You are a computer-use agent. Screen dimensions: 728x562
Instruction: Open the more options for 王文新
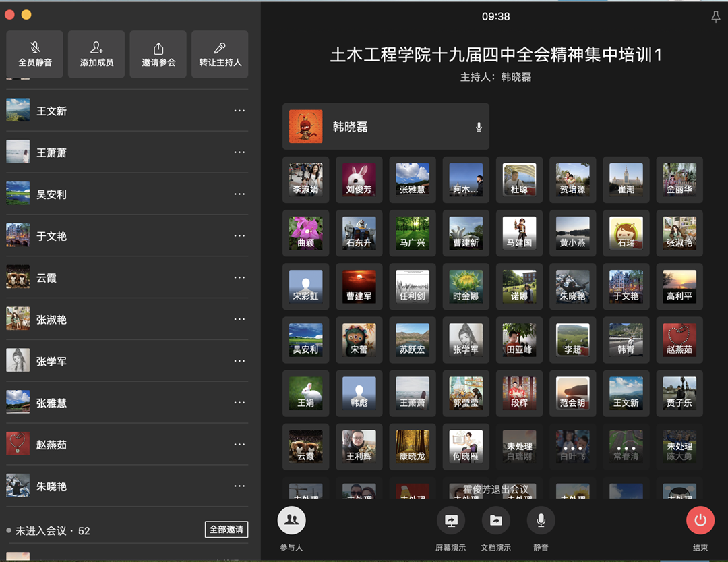pos(239,111)
